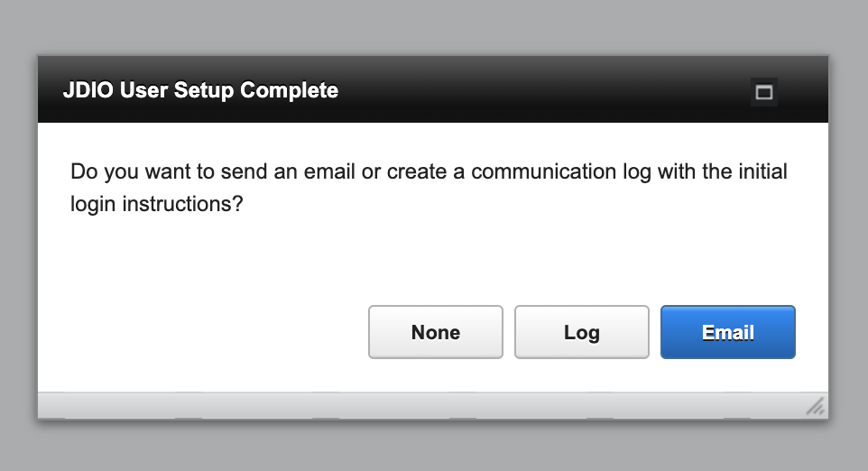Screen dimensions: 868x471
Task: Click the word "communication" in the message
Action: click(x=543, y=171)
